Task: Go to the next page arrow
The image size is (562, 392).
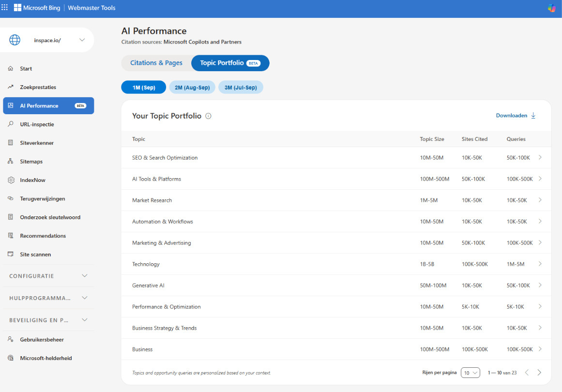Action: point(539,373)
